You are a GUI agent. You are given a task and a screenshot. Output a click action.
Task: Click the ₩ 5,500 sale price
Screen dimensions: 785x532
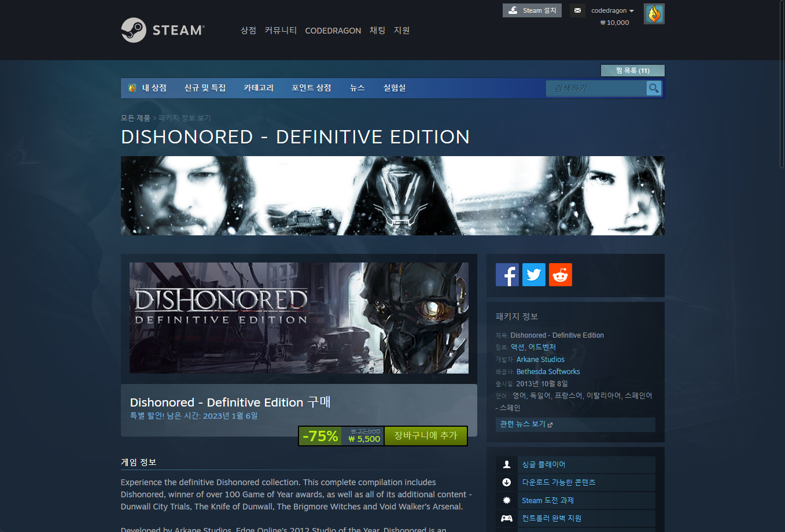point(364,439)
